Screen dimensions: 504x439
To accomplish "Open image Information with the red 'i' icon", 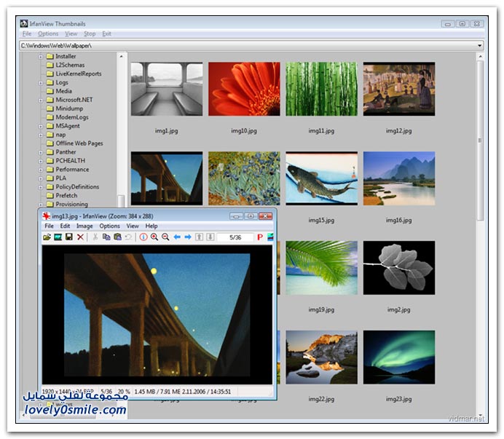I will (x=143, y=237).
